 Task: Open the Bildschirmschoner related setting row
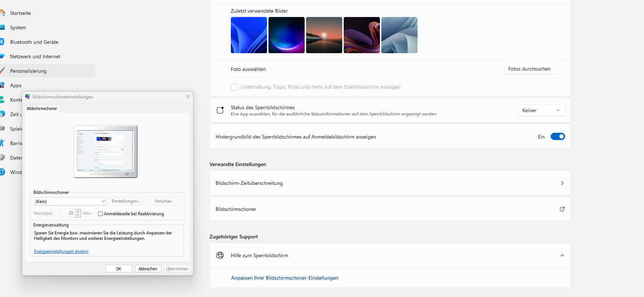click(x=390, y=209)
